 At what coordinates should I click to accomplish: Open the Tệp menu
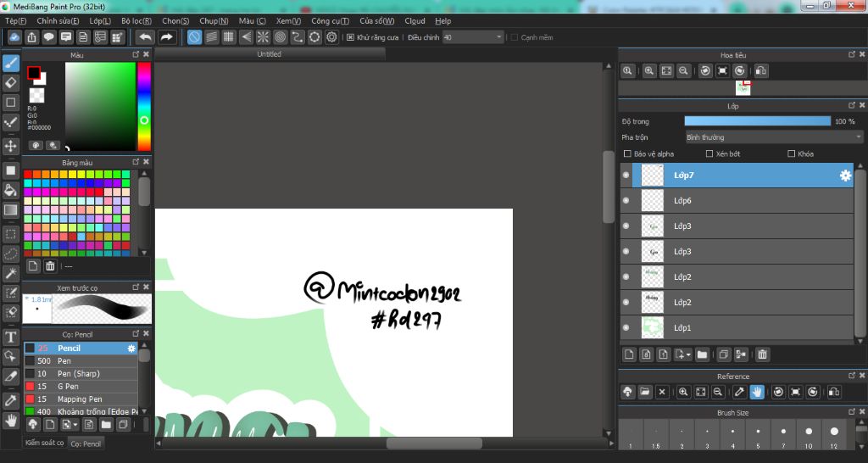[x=15, y=21]
